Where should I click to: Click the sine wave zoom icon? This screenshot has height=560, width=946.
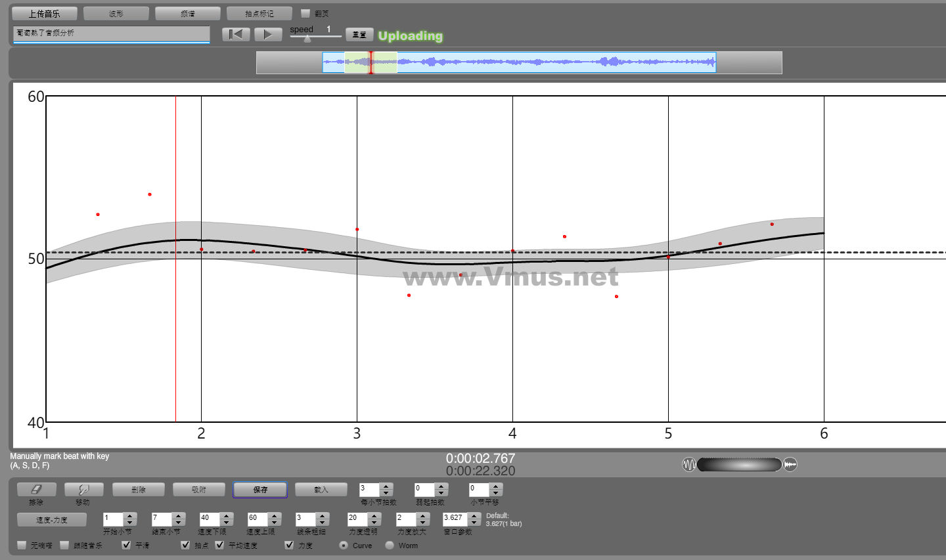[688, 465]
